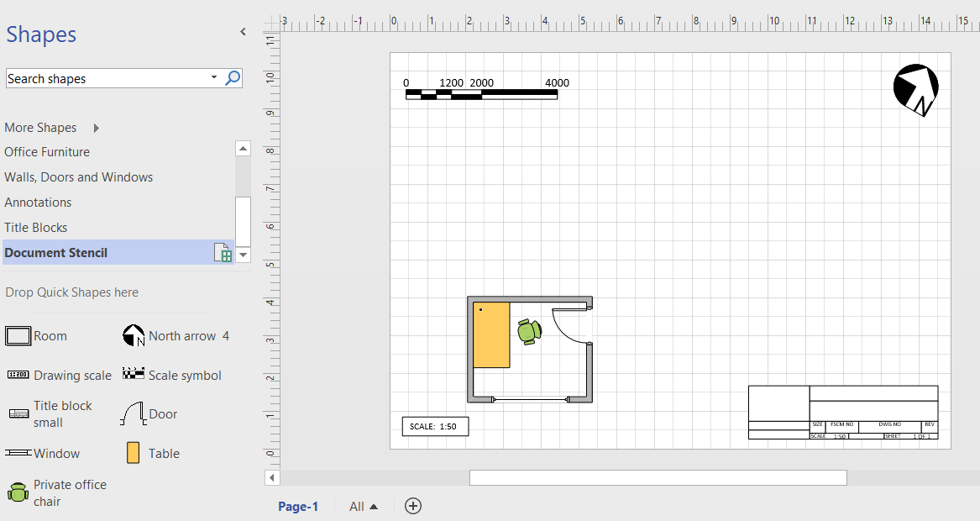Image resolution: width=980 pixels, height=521 pixels.
Task: Run shape search with the magnifier button
Action: tap(232, 77)
